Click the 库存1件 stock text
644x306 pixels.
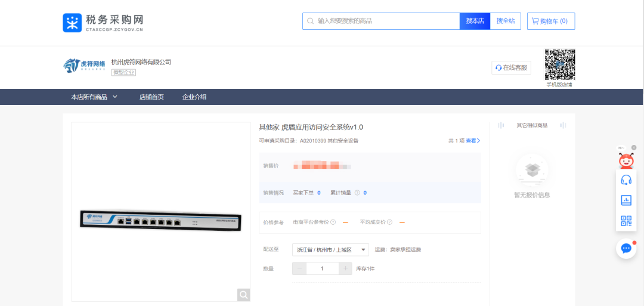point(365,268)
